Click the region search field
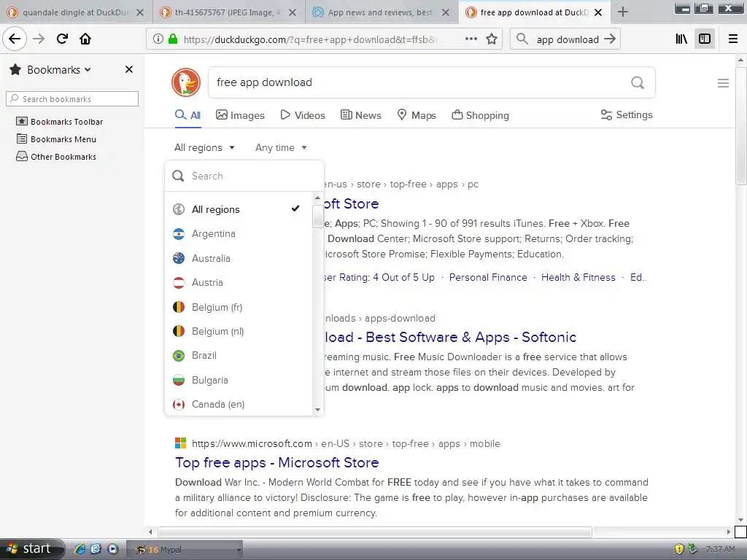Image resolution: width=747 pixels, height=560 pixels. pyautogui.click(x=244, y=176)
